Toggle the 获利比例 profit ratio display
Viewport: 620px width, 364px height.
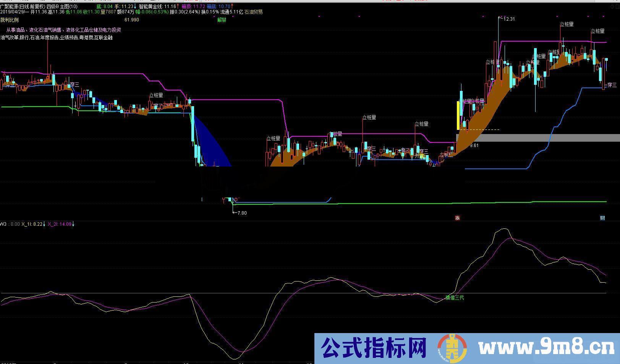tap(8, 19)
